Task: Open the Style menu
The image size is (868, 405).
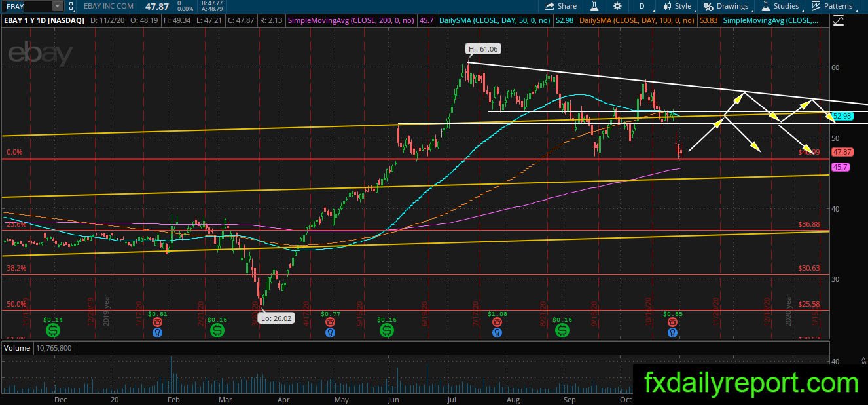Action: click(677, 6)
